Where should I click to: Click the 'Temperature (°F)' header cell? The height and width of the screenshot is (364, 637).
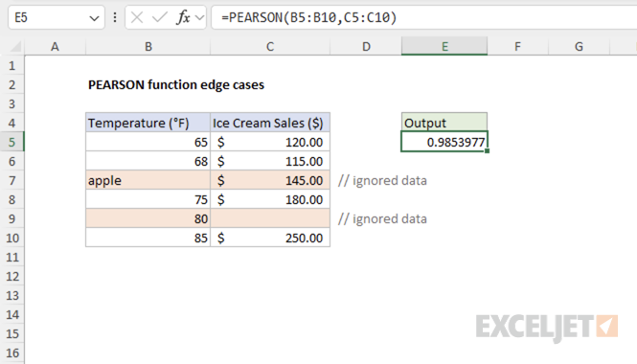point(148,123)
